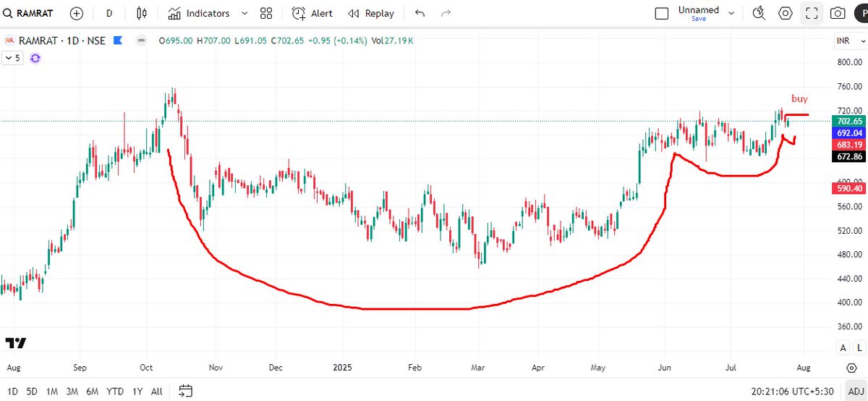The height and width of the screenshot is (401, 868).
Task: Click the grey minus pill in legend
Action: click(x=142, y=41)
